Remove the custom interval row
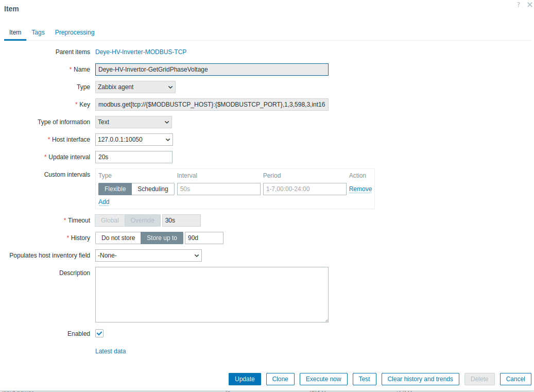This screenshot has width=534, height=392. 360,189
